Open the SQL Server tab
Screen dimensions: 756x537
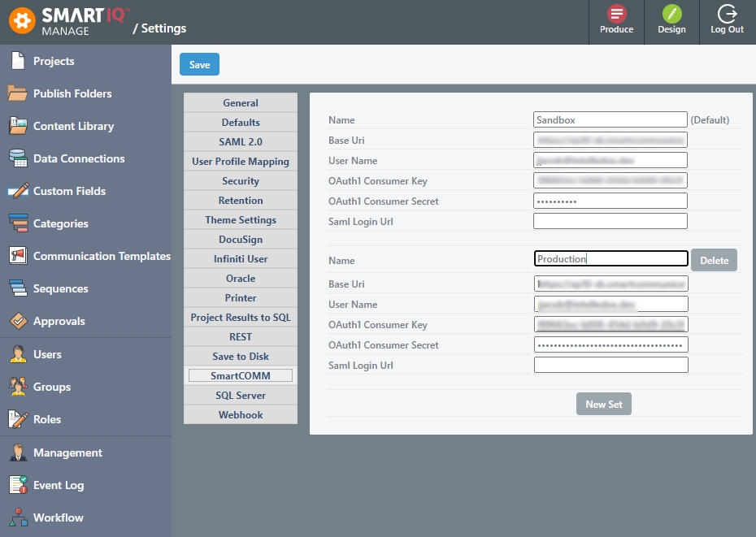pos(241,396)
